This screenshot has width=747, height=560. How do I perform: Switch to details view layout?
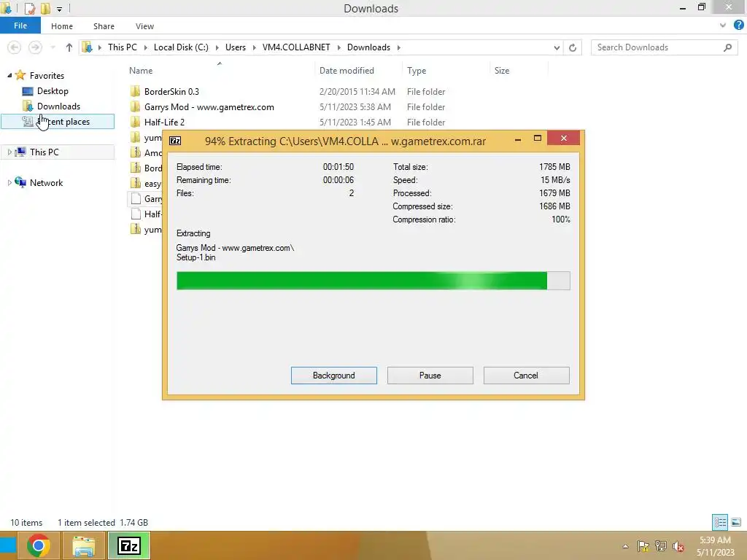coord(720,522)
